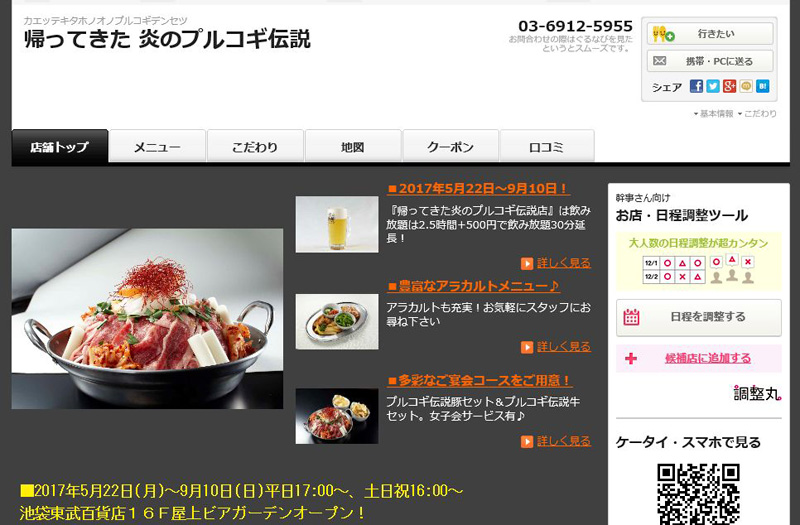Click the Hatena bookmark share icon

(x=762, y=86)
